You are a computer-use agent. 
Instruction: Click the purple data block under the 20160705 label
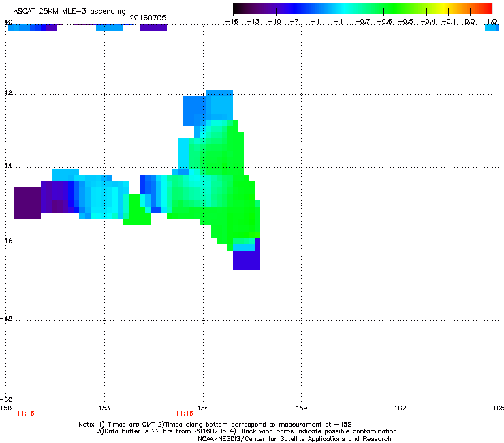click(153, 28)
